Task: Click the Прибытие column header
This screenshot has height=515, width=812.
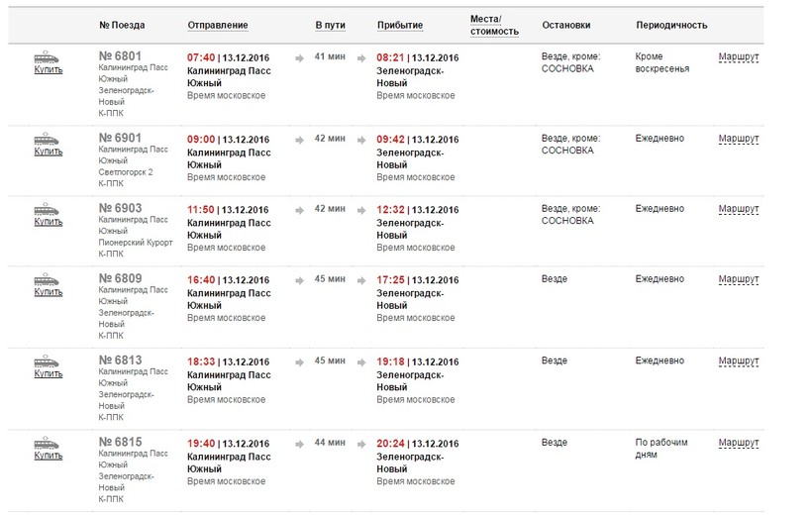Action: [400, 25]
